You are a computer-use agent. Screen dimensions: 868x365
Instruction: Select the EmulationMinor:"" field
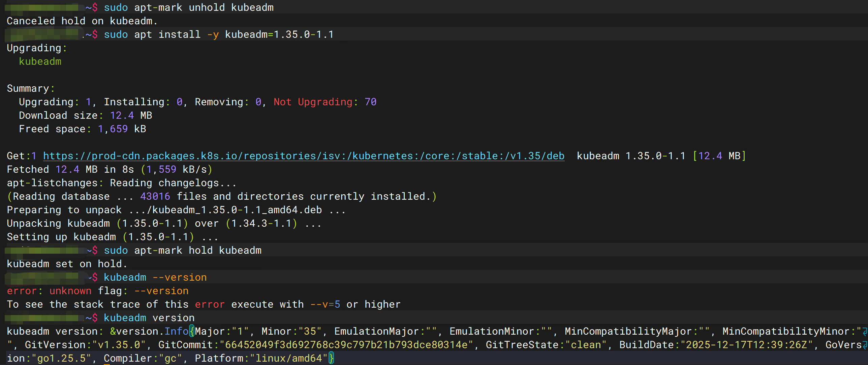pos(501,331)
